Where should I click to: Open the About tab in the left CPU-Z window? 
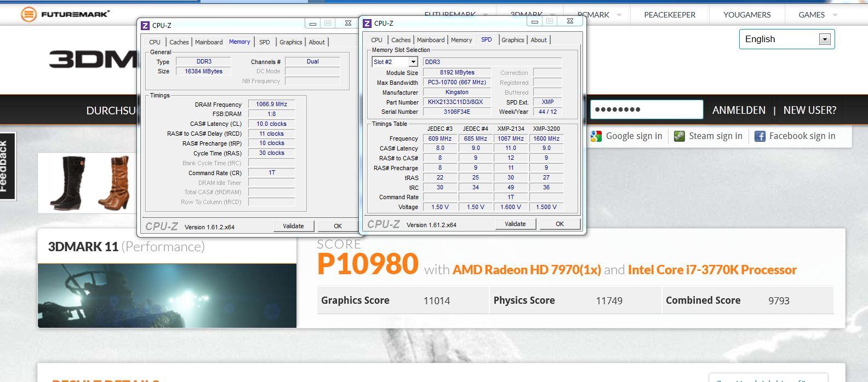click(x=317, y=42)
